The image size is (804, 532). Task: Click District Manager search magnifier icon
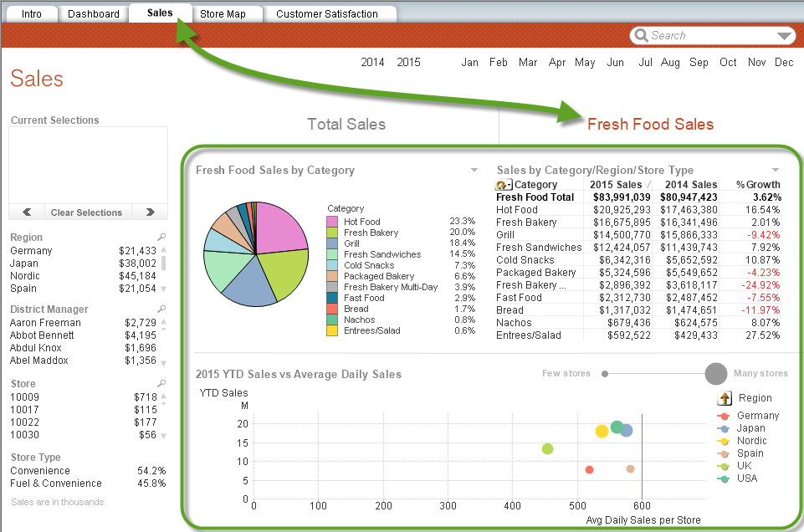pyautogui.click(x=161, y=309)
